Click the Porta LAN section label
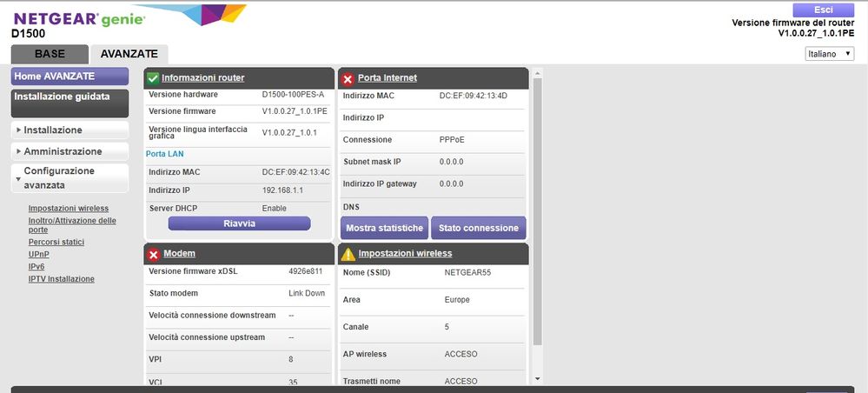 [x=164, y=154]
